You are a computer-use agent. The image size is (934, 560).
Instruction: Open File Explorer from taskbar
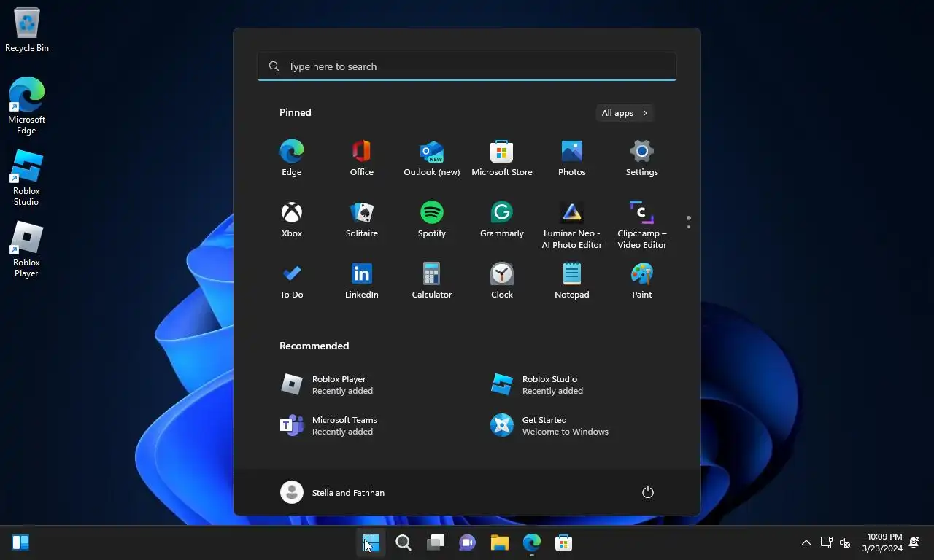500,542
